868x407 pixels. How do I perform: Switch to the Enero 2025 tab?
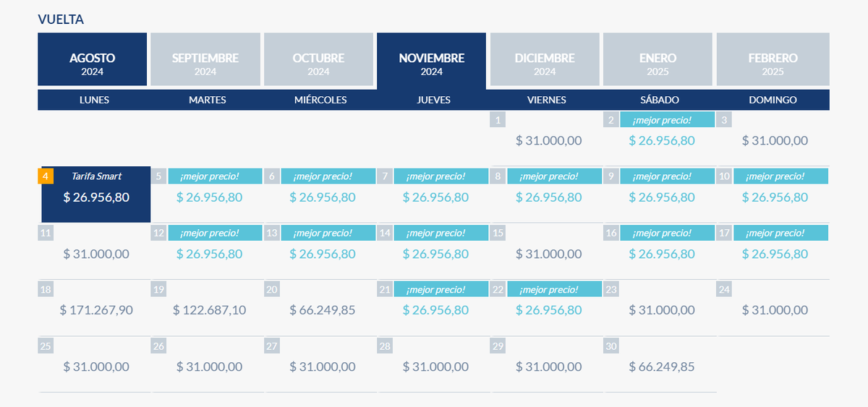(658, 64)
